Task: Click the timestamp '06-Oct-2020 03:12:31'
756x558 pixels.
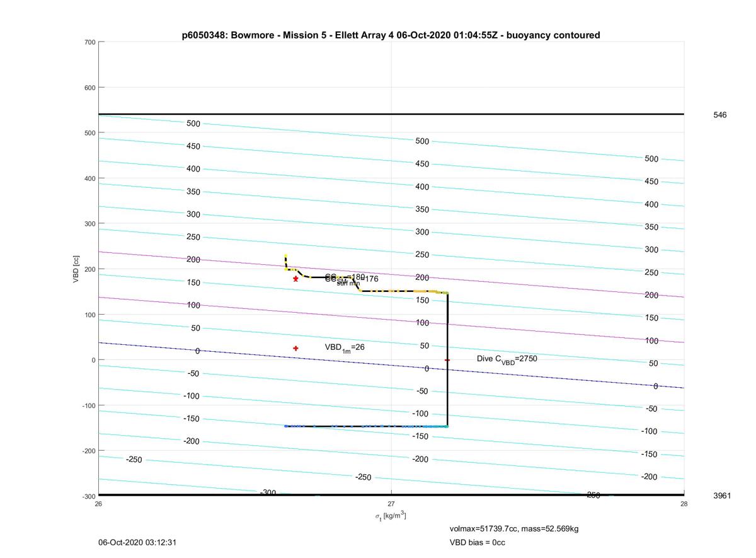Action: 136,542
